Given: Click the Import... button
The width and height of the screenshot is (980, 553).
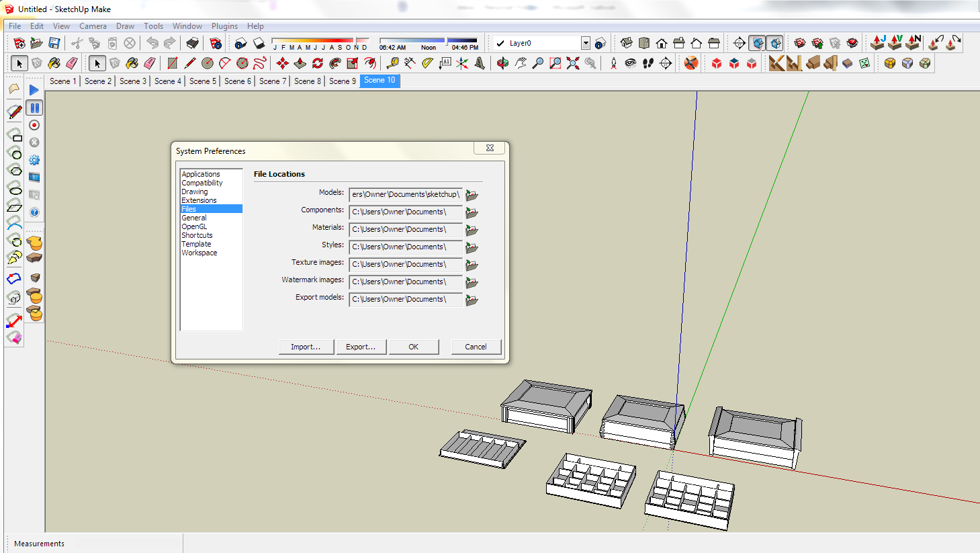Looking at the screenshot, I should point(306,347).
